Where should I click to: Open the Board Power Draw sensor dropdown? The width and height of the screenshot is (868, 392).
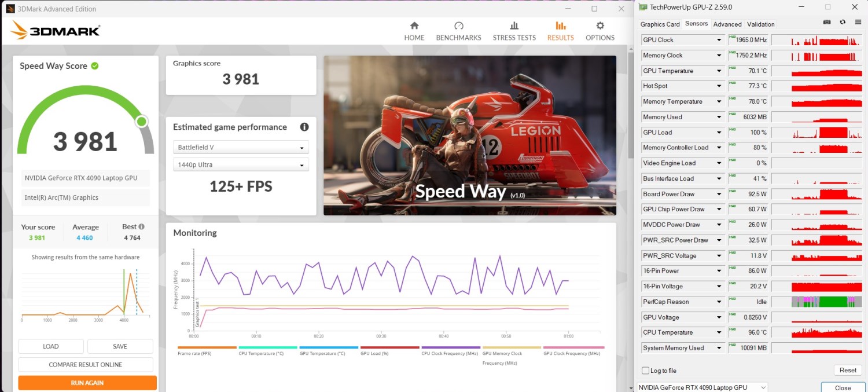click(x=719, y=194)
